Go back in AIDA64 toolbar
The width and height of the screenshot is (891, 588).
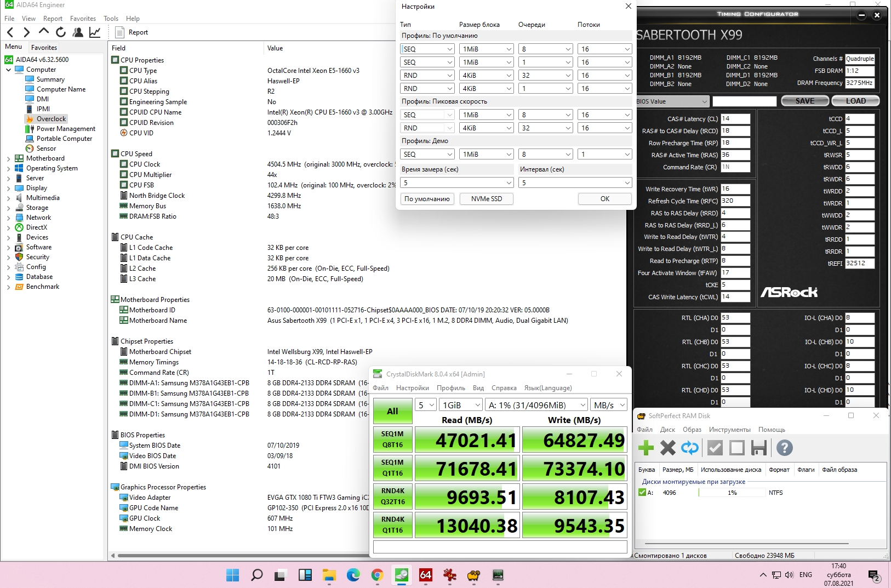point(10,32)
